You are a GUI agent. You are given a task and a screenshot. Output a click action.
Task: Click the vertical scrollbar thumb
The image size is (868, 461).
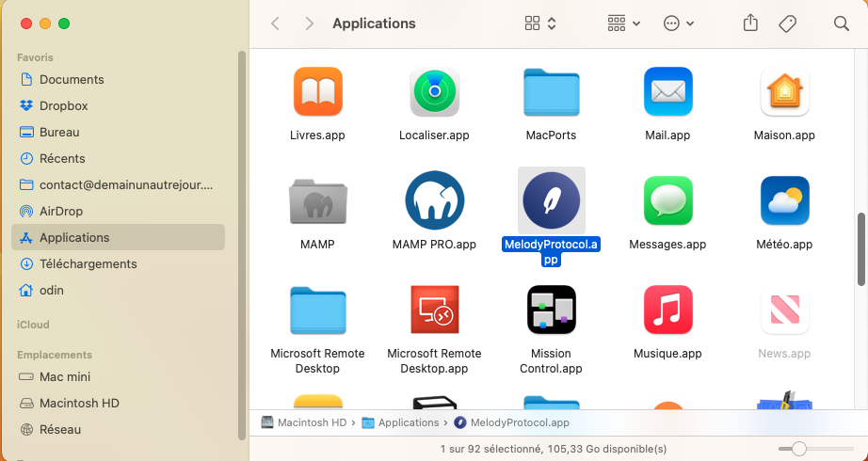click(861, 249)
